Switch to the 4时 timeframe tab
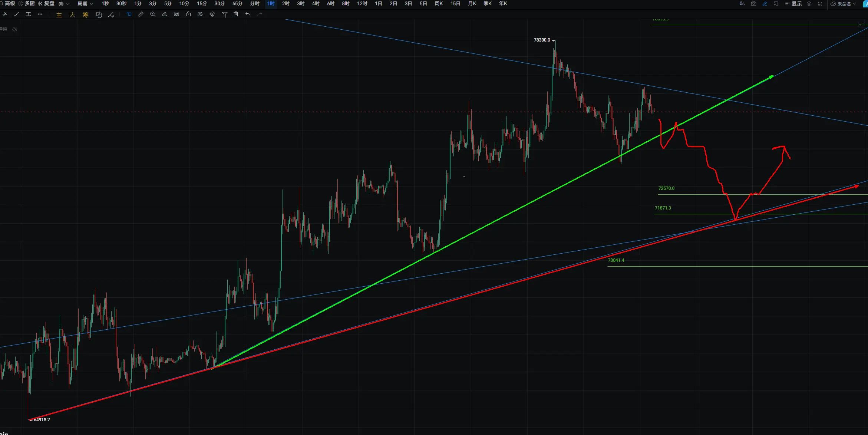 point(316,4)
